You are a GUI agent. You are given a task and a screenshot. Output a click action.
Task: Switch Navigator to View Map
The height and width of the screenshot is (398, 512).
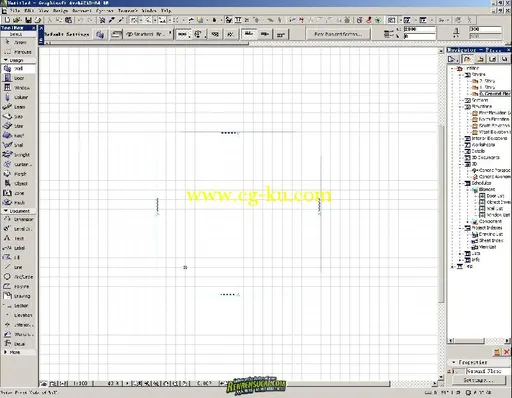pos(480,59)
